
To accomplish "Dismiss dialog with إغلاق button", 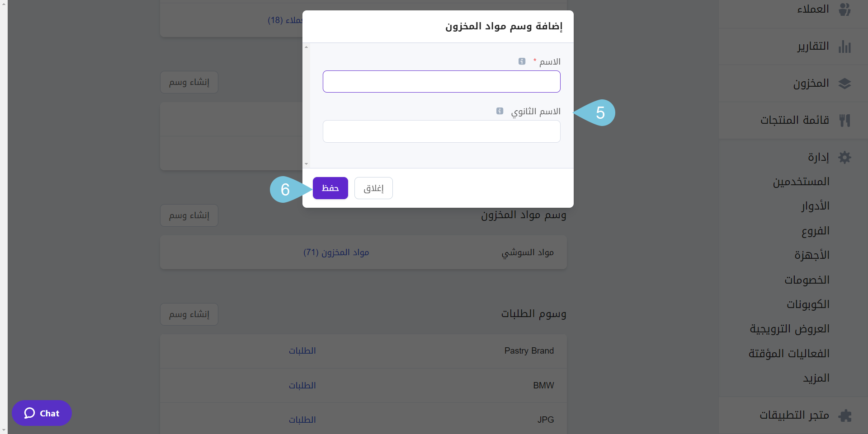I will click(373, 188).
